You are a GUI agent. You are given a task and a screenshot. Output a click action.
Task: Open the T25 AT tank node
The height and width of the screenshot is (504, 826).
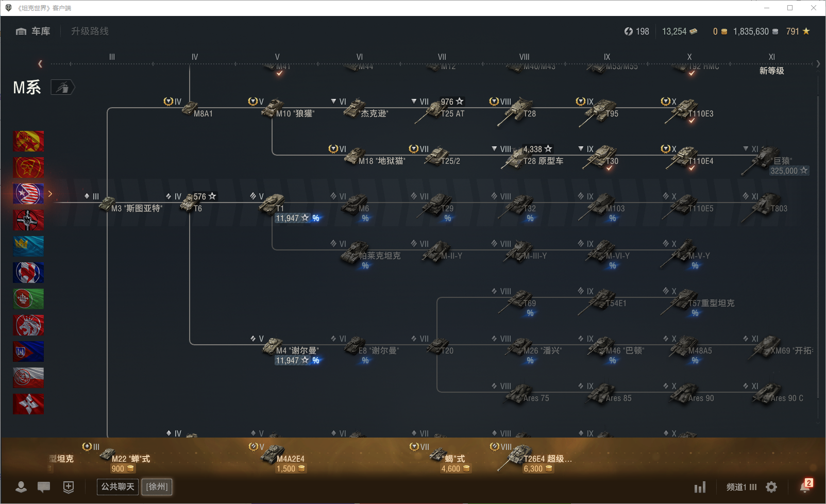click(x=439, y=110)
